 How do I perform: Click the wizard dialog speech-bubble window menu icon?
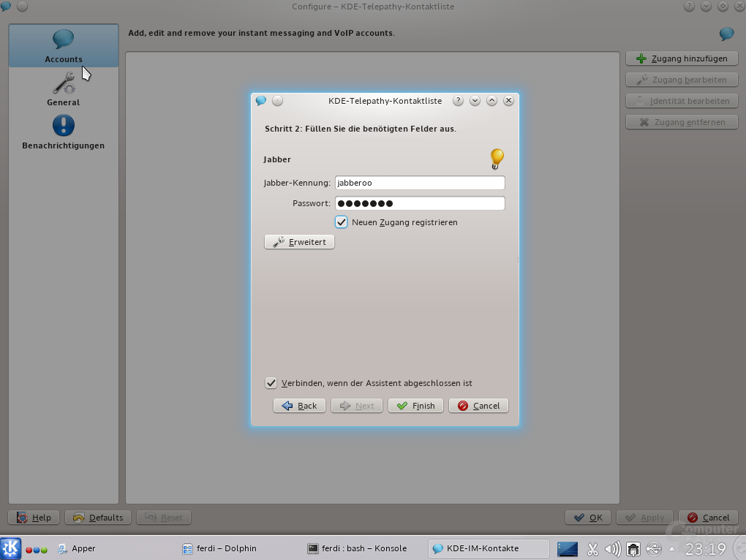(260, 101)
